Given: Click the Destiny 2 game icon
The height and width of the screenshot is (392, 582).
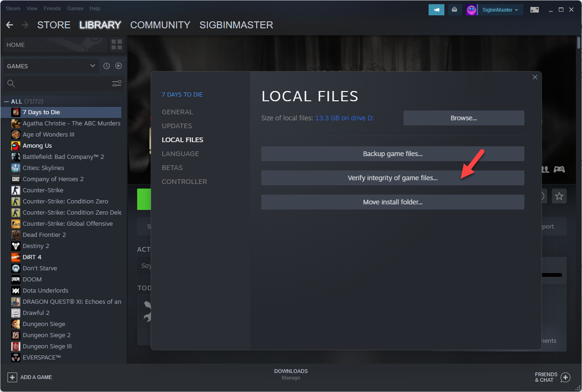Looking at the screenshot, I should [15, 246].
